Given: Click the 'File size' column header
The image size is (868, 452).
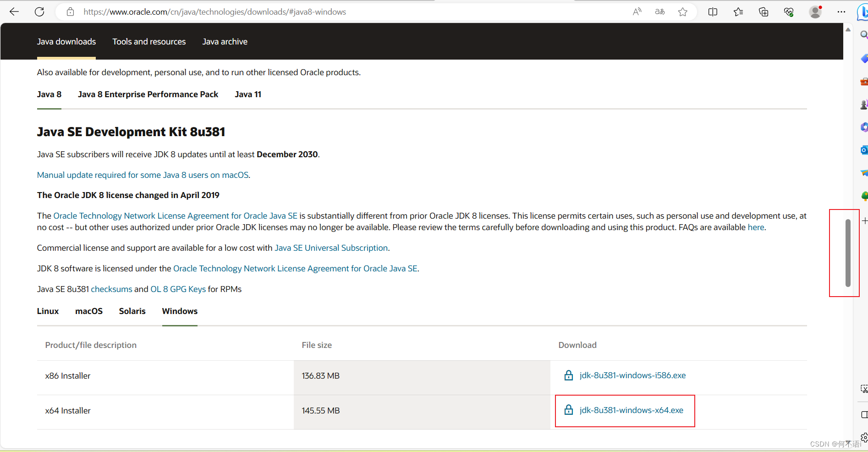Looking at the screenshot, I should [x=317, y=345].
